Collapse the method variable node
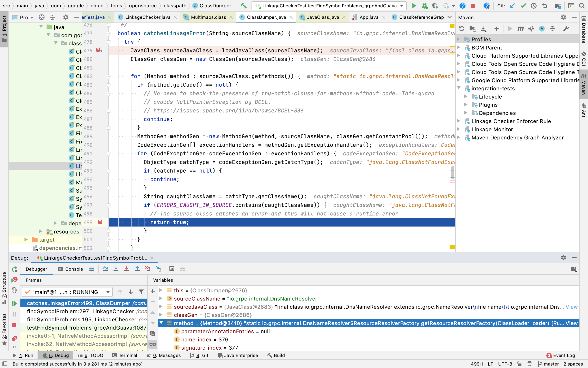 pos(161,323)
